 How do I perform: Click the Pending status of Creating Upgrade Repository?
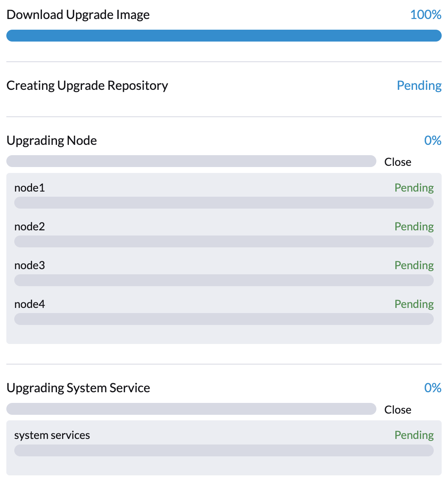419,85
